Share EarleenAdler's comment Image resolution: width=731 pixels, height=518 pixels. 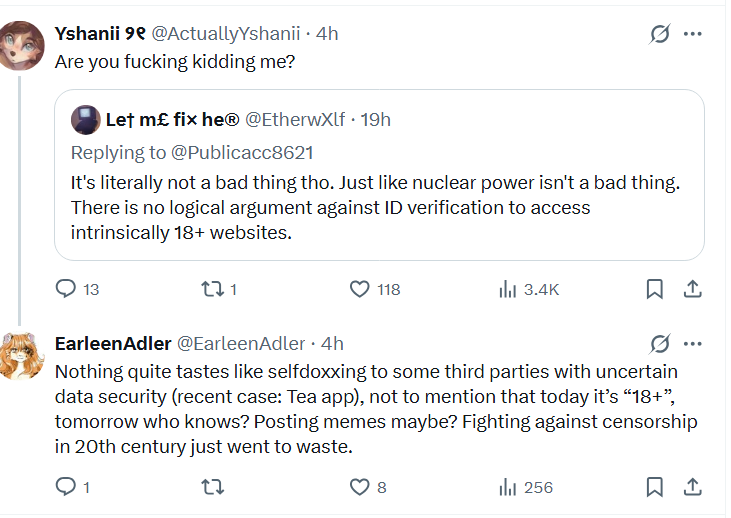692,487
